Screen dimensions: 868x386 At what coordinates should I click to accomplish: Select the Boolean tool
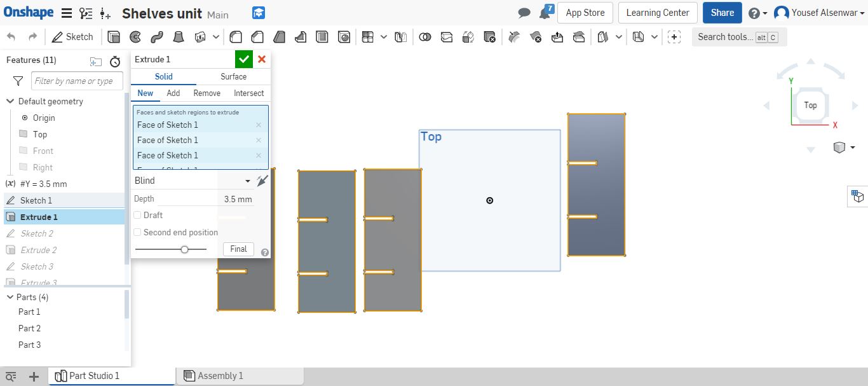[x=425, y=37]
